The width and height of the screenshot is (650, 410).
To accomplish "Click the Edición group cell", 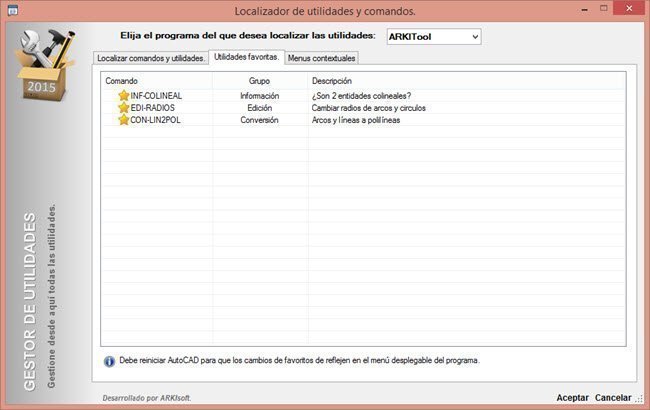I will (260, 108).
